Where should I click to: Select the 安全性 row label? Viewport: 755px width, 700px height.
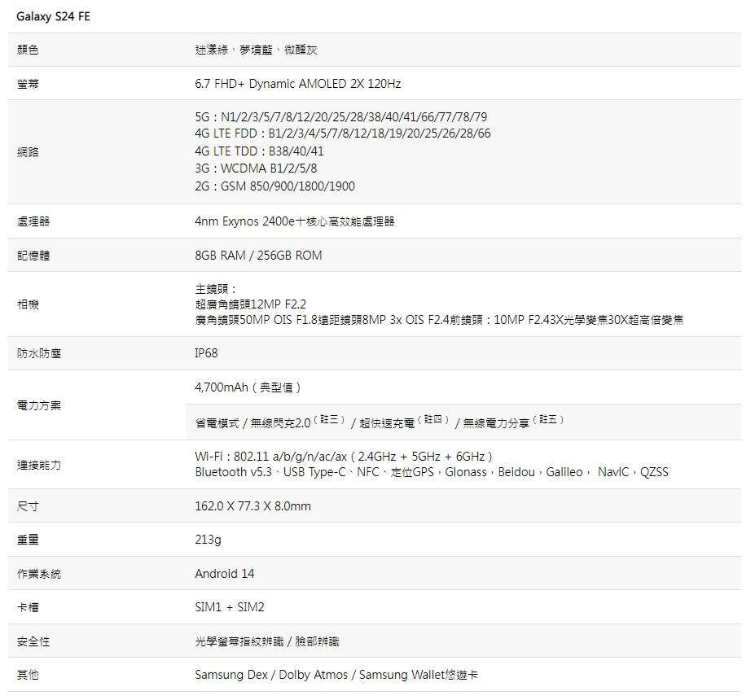[x=33, y=641]
